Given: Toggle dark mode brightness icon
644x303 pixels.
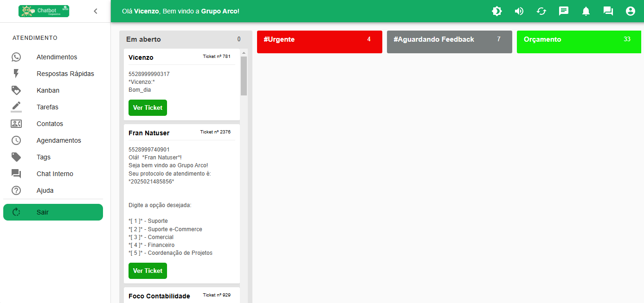Looking at the screenshot, I should (x=497, y=11).
